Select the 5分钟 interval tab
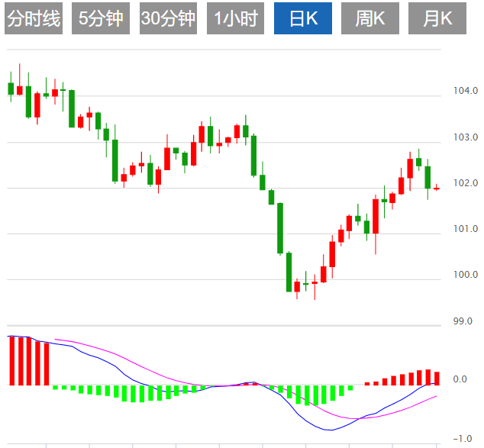 [x=101, y=18]
